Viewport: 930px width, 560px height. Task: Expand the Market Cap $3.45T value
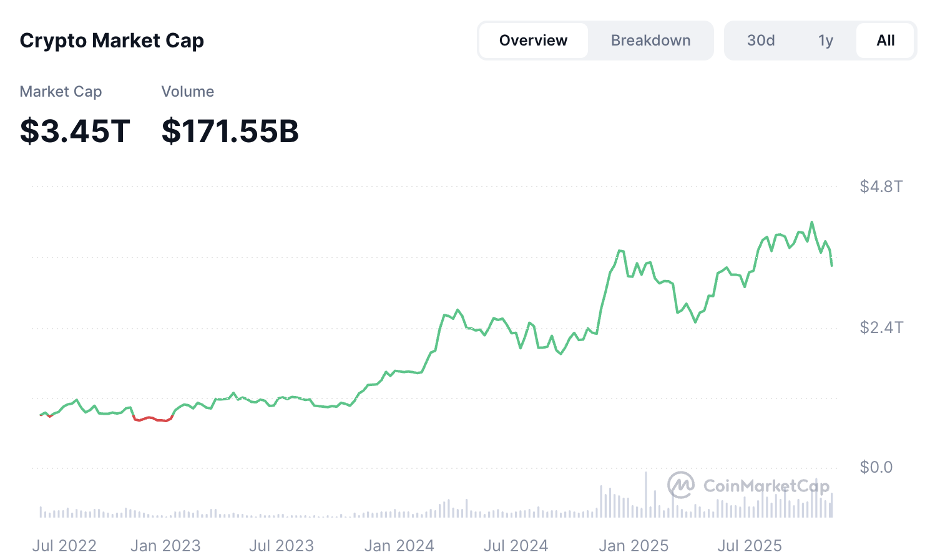[x=75, y=130]
